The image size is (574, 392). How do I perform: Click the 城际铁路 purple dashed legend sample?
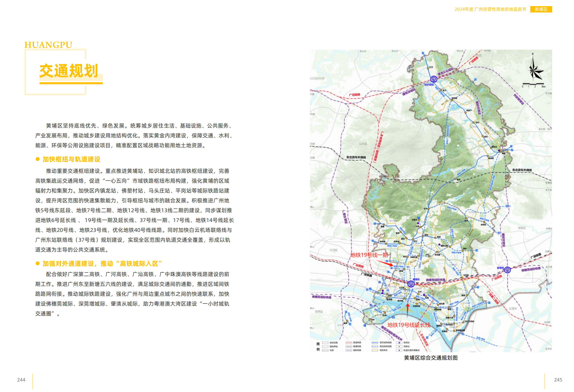(349, 350)
